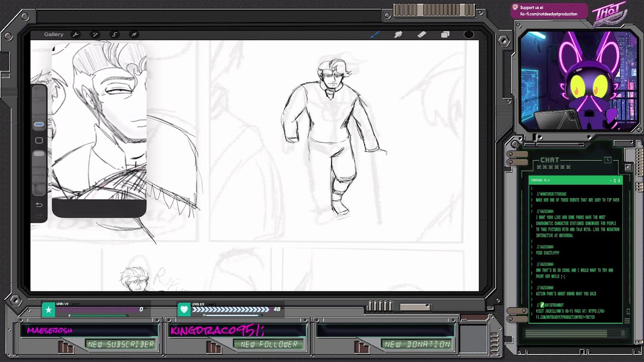644x362 pixels.
Task: Minimize the chat terminal window
Action: point(610,180)
